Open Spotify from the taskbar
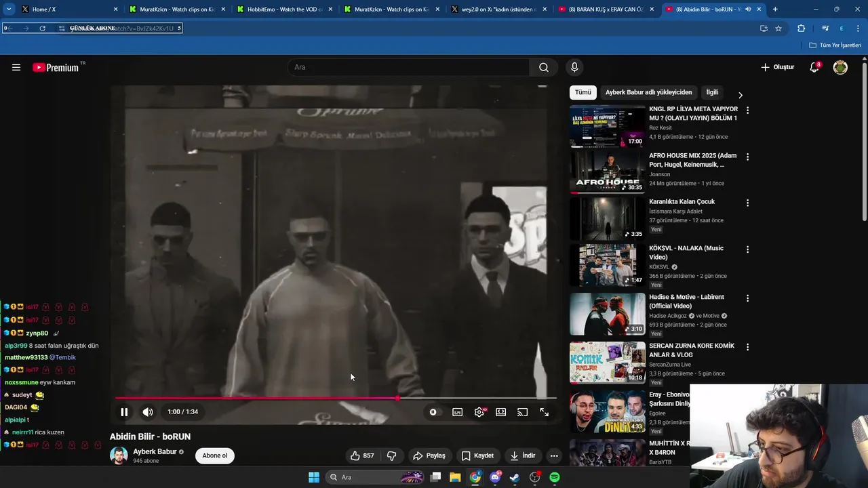Image resolution: width=868 pixels, height=488 pixels. point(555,477)
